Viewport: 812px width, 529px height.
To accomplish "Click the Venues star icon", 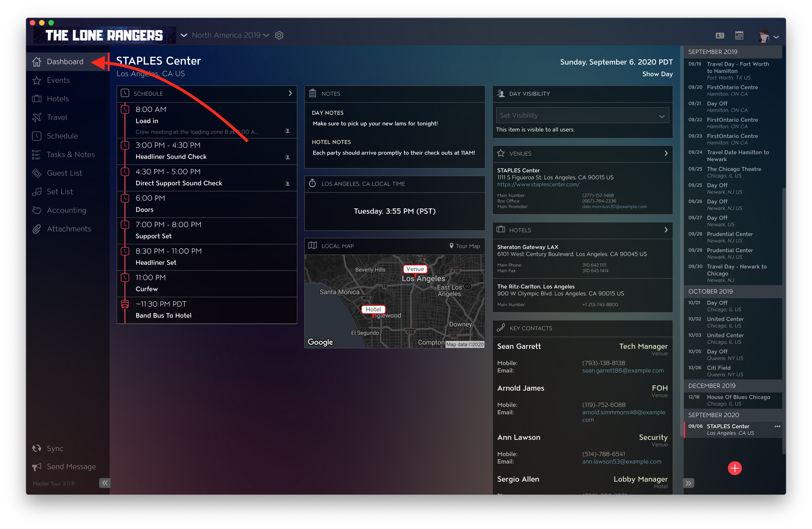I will point(501,153).
